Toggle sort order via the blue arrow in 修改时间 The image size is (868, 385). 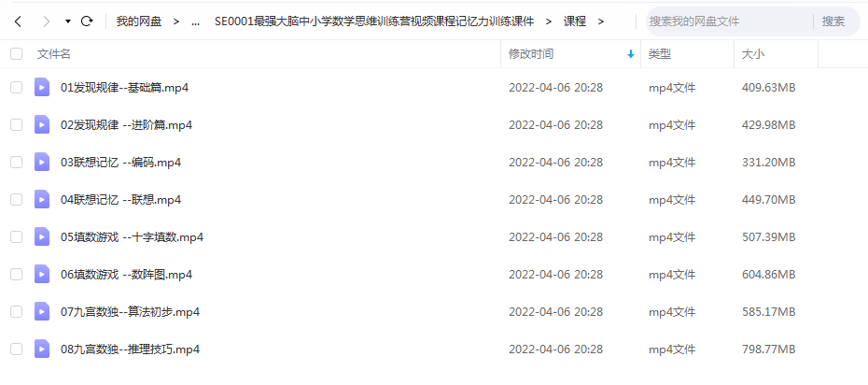(x=631, y=54)
